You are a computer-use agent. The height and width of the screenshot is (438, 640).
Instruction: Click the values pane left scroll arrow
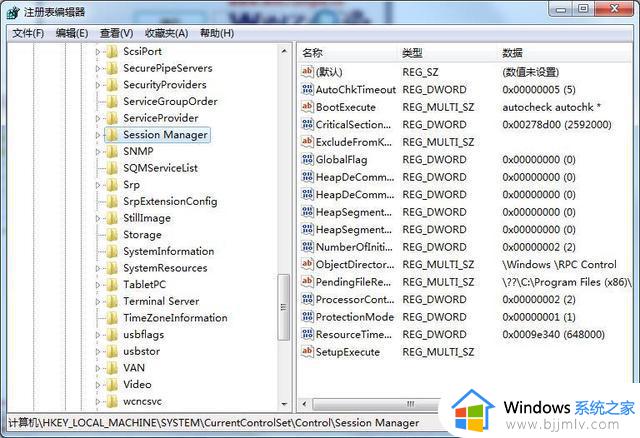(304, 404)
